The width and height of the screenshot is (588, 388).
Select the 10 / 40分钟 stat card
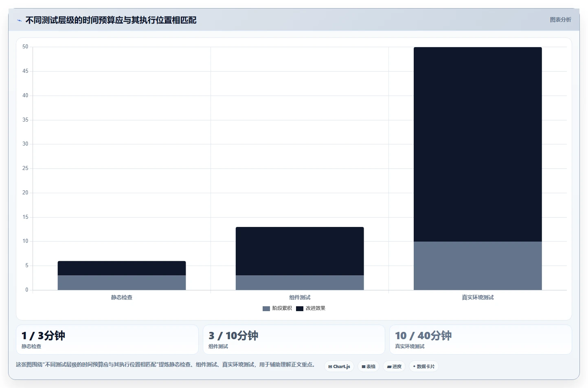click(480, 340)
